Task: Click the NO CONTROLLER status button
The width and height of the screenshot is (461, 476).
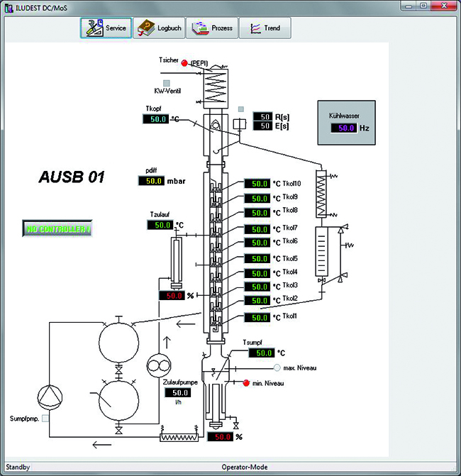Action: point(57,228)
